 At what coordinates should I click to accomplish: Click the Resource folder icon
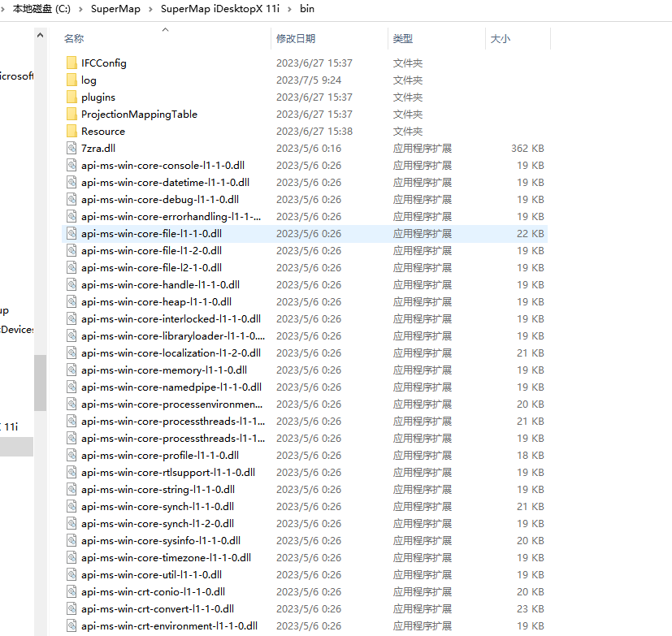[72, 131]
